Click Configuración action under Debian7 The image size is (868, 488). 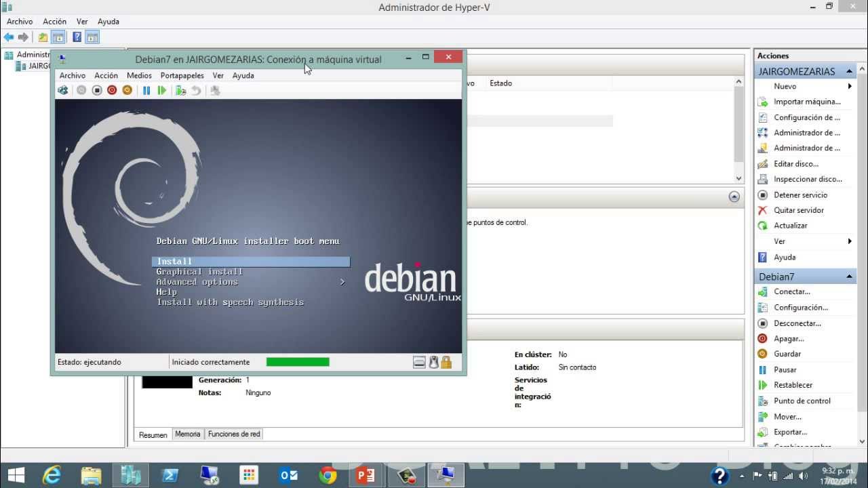[801, 308]
